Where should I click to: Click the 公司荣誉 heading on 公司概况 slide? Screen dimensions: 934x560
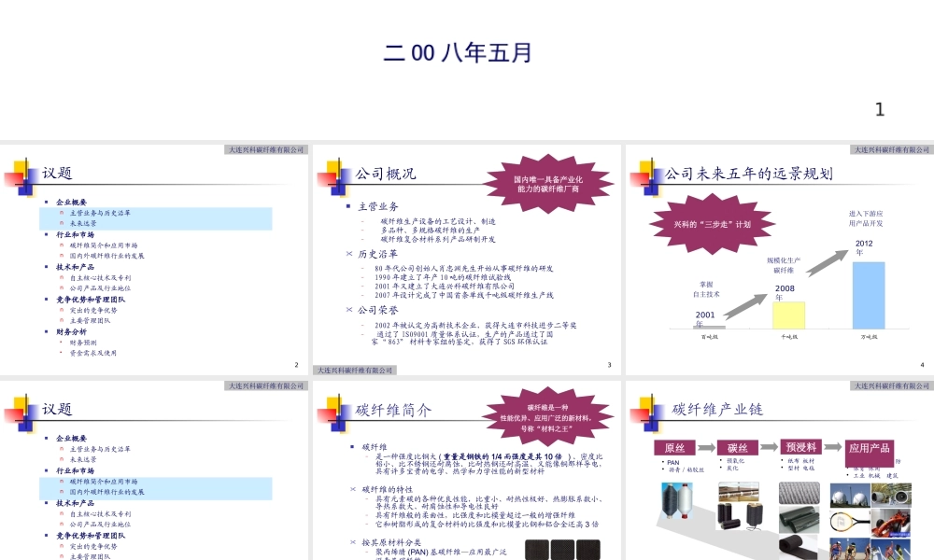[378, 310]
